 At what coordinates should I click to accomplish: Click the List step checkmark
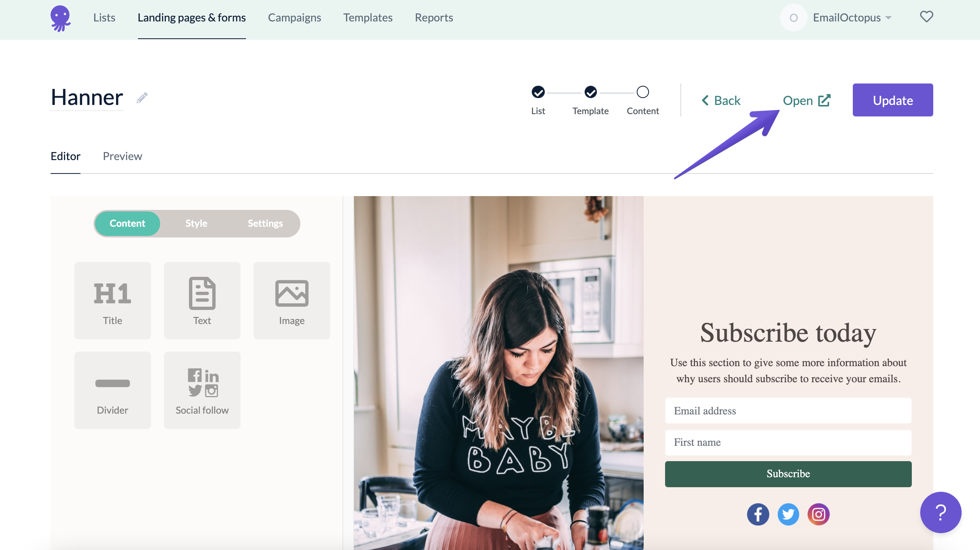tap(538, 92)
